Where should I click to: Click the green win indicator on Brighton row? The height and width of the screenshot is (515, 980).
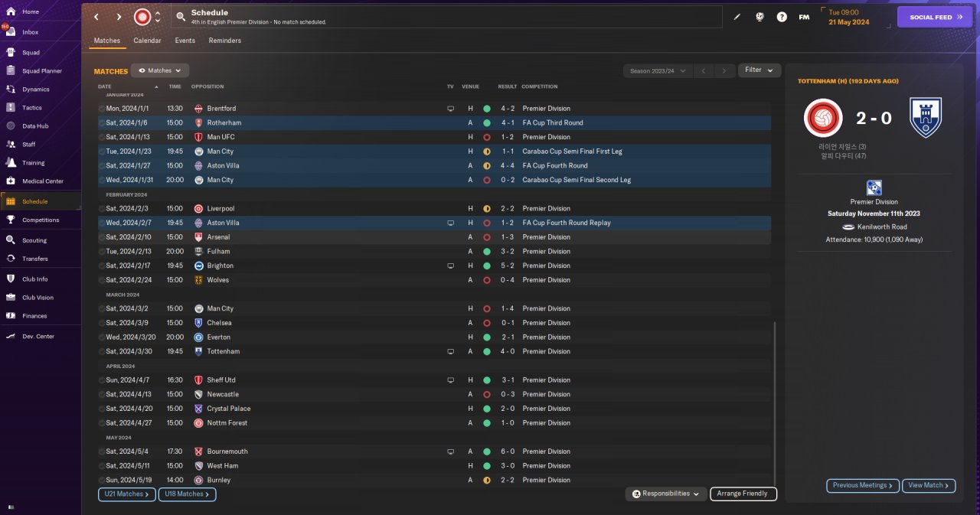(486, 266)
